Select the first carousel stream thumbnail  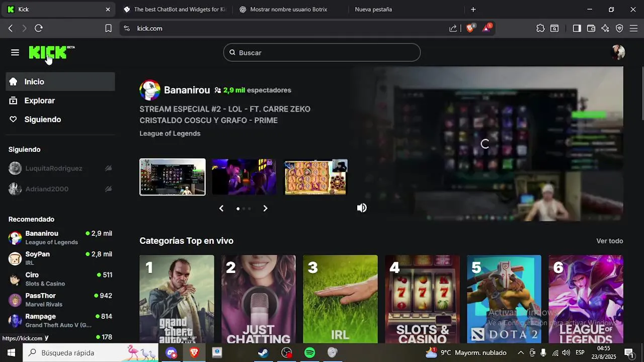(173, 177)
